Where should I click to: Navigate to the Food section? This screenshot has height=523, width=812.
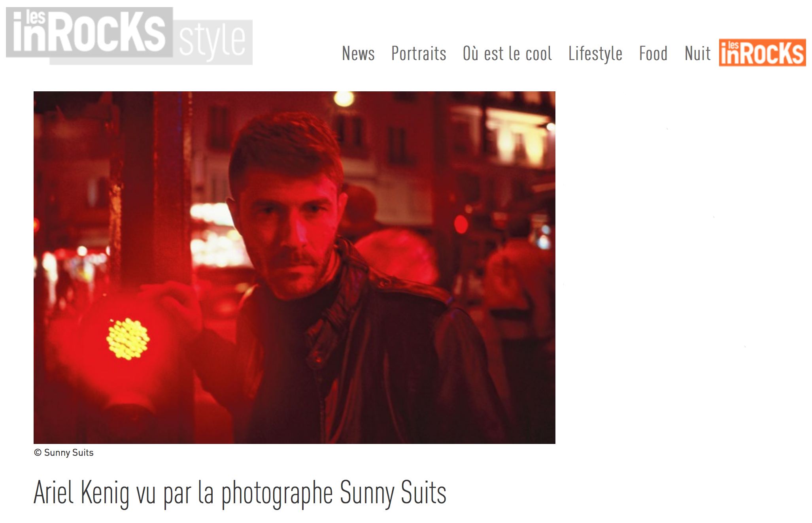pos(653,53)
